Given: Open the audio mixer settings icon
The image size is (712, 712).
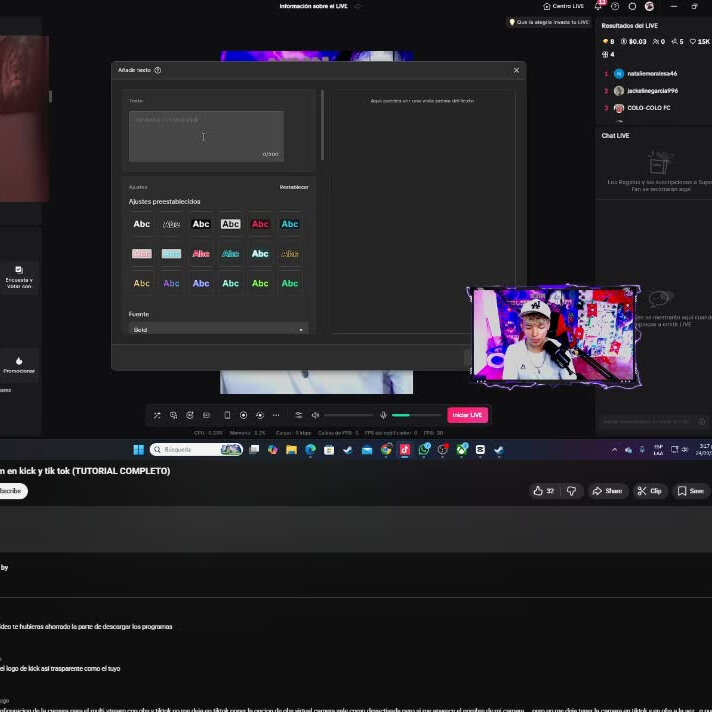Looking at the screenshot, I should [x=299, y=415].
